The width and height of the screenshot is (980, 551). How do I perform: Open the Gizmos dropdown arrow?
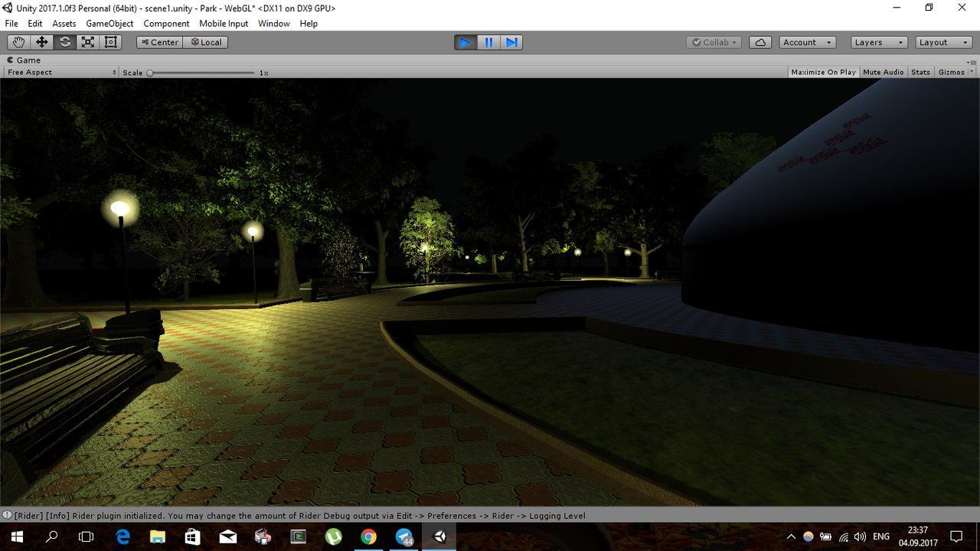(972, 72)
